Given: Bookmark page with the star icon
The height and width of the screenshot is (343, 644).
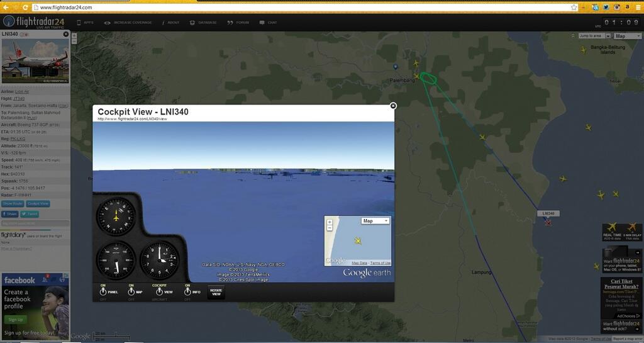Looking at the screenshot, I should 574,7.
